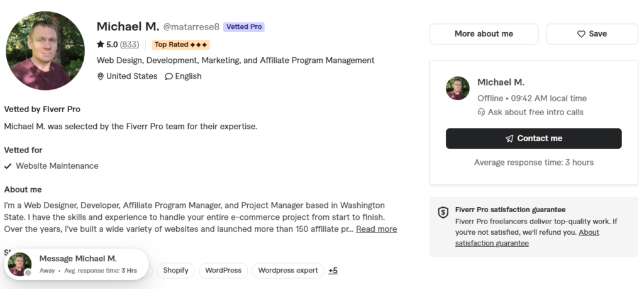This screenshot has height=289, width=644.
Task: Click the Vetted by Fiverr Pro heading
Action: click(x=42, y=110)
